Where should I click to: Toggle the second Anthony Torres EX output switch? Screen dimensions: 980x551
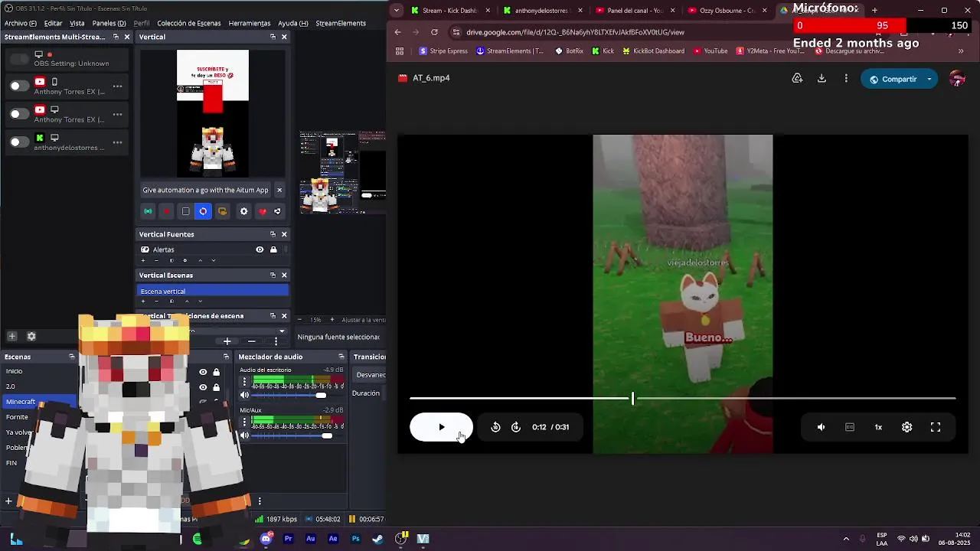point(19,113)
